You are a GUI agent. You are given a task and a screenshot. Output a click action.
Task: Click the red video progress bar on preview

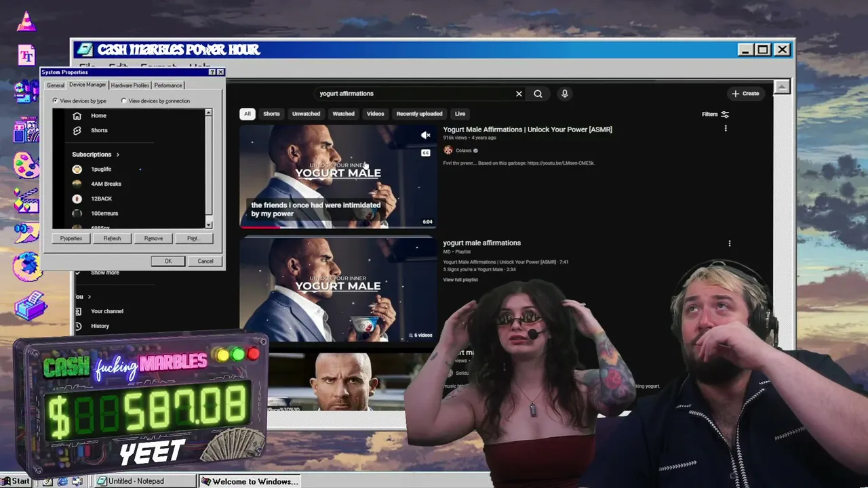tap(260, 227)
